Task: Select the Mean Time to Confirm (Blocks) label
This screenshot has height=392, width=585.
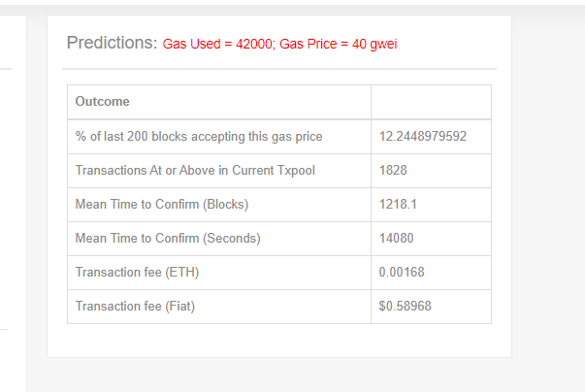Action: pos(162,205)
